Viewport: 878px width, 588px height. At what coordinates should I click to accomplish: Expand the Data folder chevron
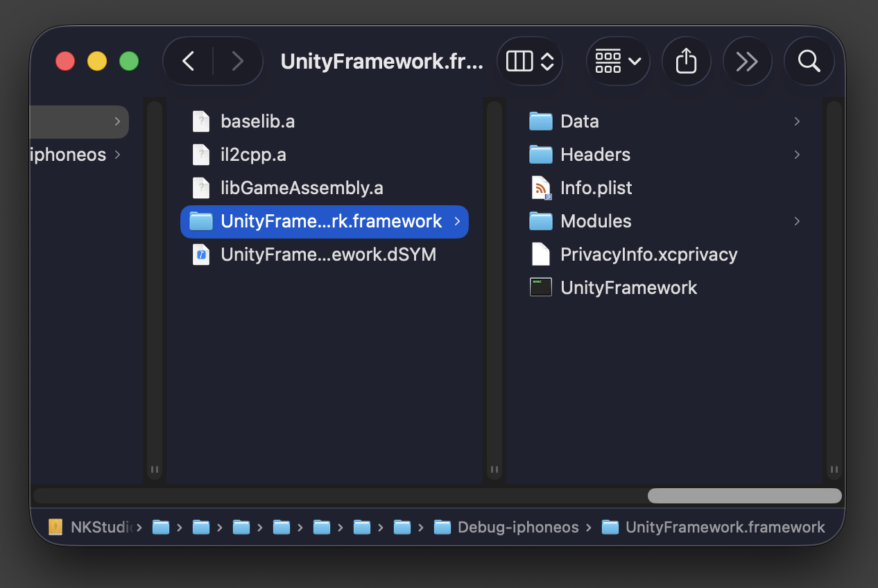pyautogui.click(x=797, y=121)
